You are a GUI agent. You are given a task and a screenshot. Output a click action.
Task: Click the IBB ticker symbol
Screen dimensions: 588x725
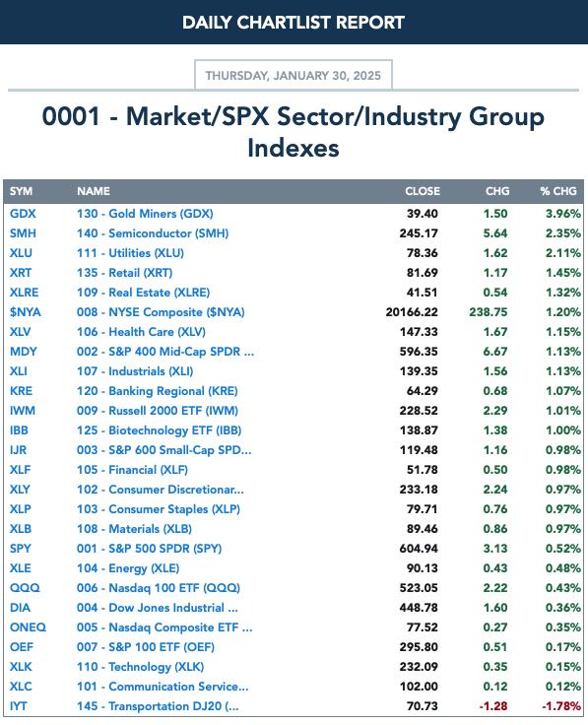coord(19,430)
